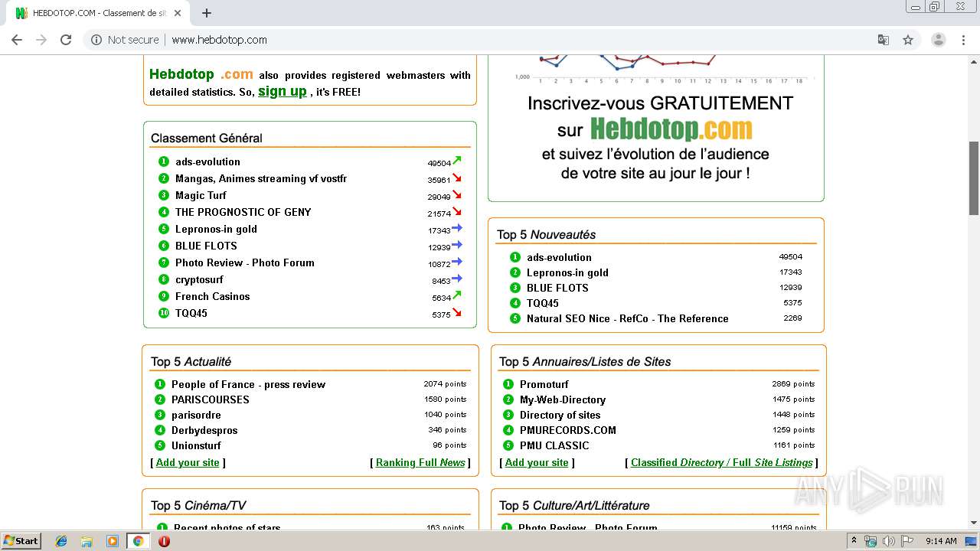
Task: Open the Chrome three-dot menu
Action: [x=964, y=40]
